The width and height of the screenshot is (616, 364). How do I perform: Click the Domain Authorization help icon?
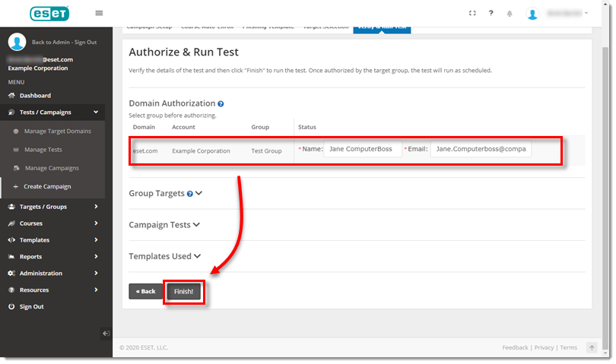[221, 103]
